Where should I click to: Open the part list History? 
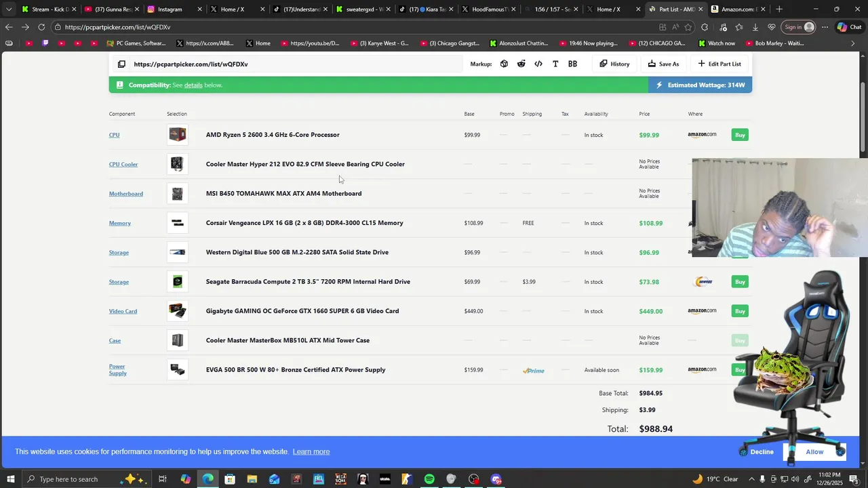[614, 64]
